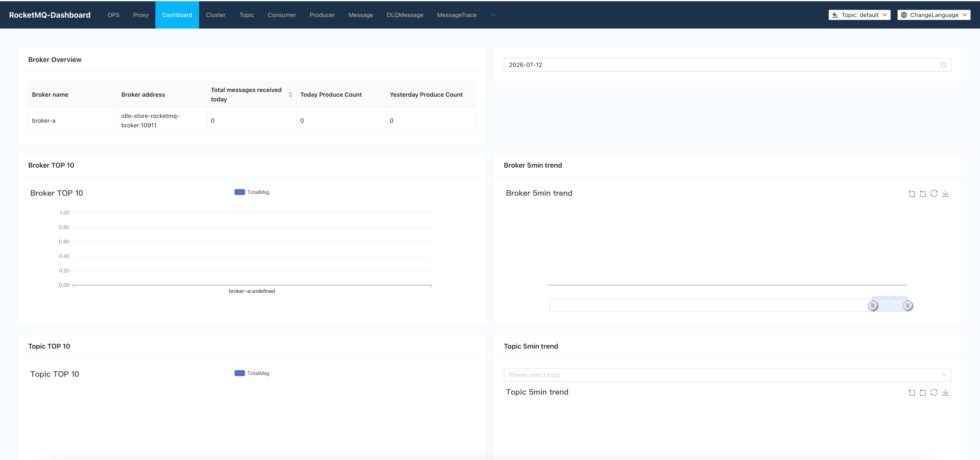Image resolution: width=980 pixels, height=460 pixels.
Task: Open the Producer tab
Action: coord(322,15)
